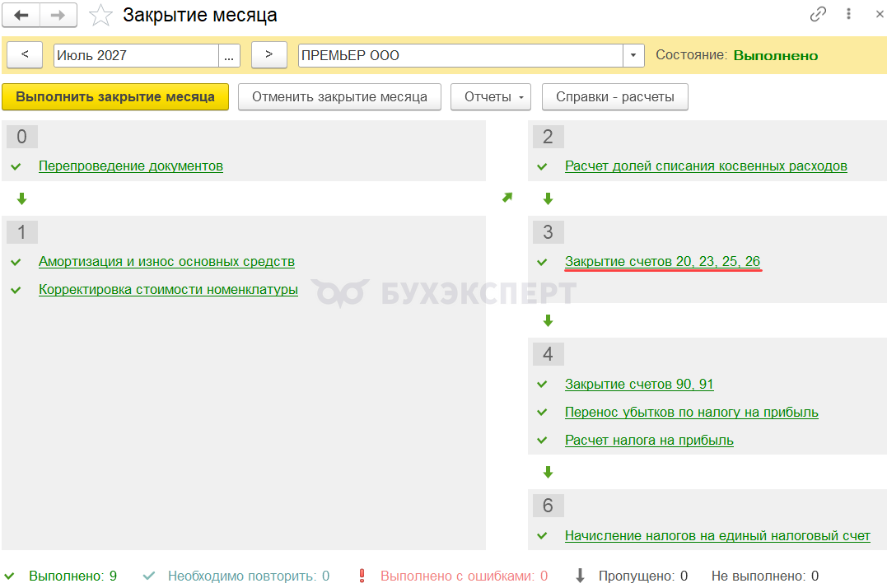Go to the next month with the > button

pyautogui.click(x=269, y=55)
